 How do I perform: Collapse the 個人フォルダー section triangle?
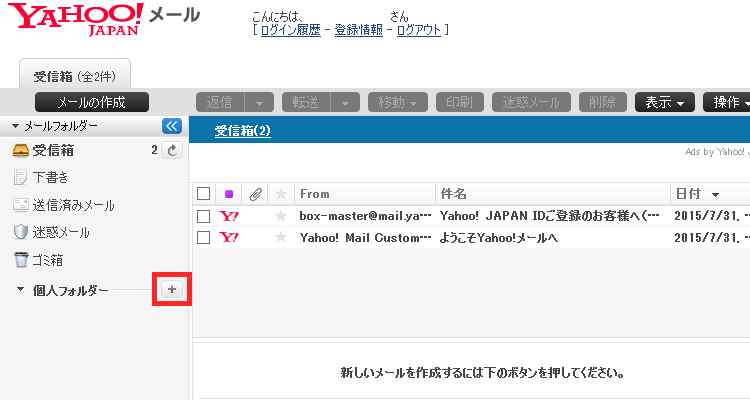tap(20, 289)
